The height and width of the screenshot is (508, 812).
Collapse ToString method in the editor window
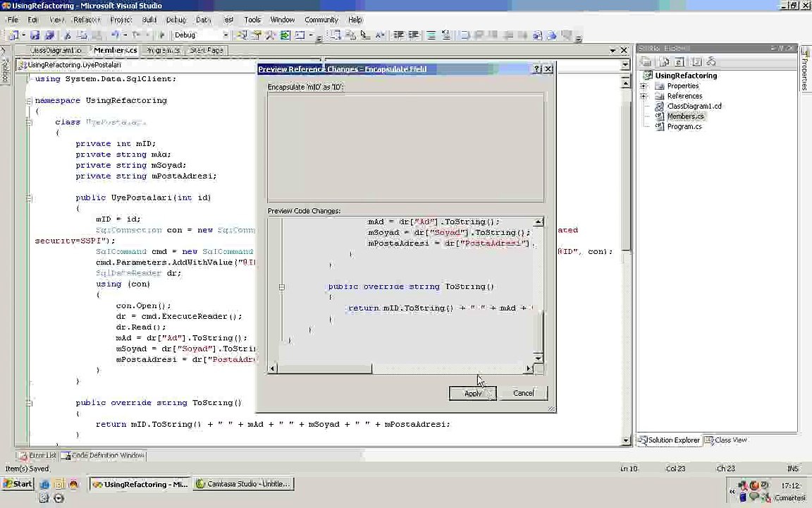click(x=29, y=403)
